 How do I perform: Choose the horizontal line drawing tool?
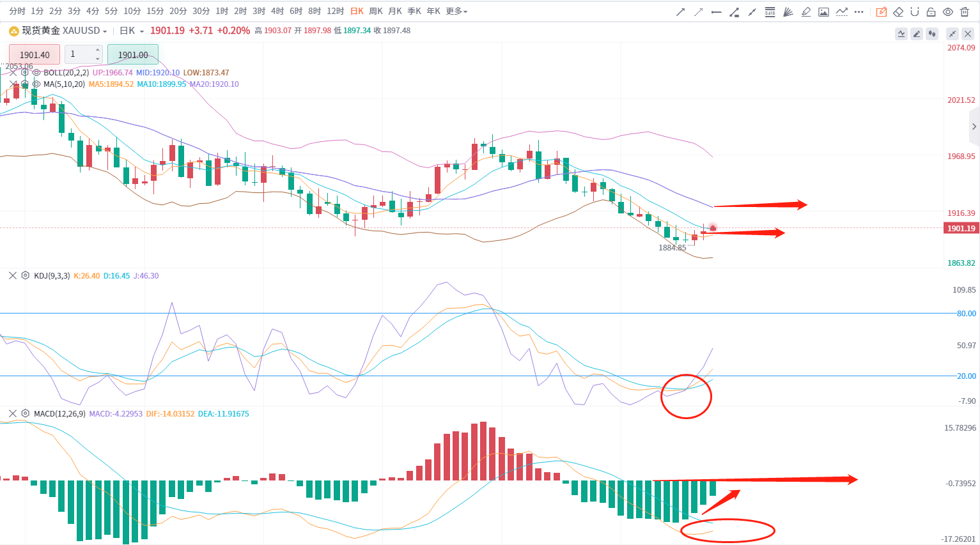pos(717,12)
